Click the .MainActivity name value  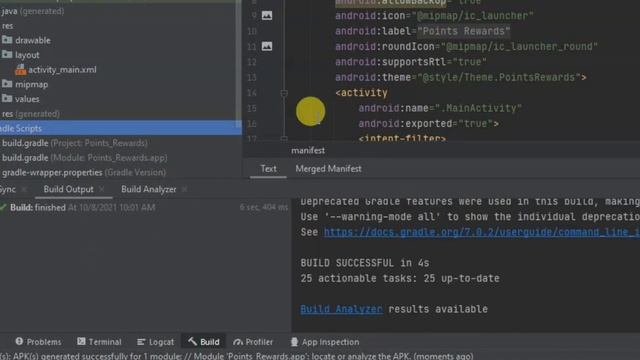point(478,108)
